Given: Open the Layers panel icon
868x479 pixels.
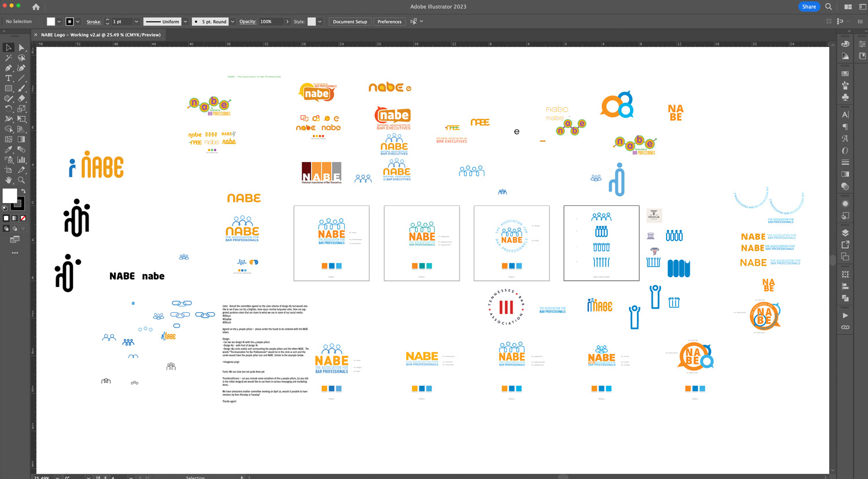Looking at the screenshot, I should (845, 232).
